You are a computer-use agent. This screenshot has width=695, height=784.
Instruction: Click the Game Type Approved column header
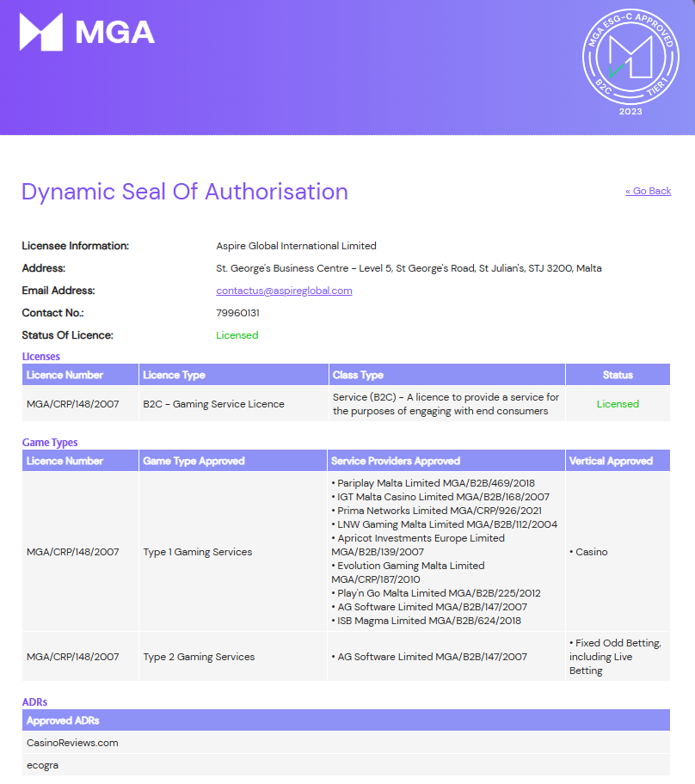tap(232, 461)
